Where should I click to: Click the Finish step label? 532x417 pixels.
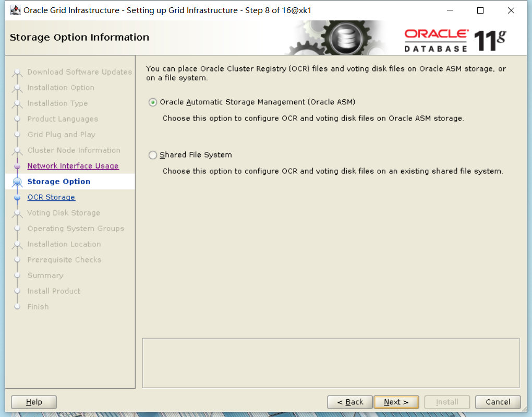click(x=38, y=307)
